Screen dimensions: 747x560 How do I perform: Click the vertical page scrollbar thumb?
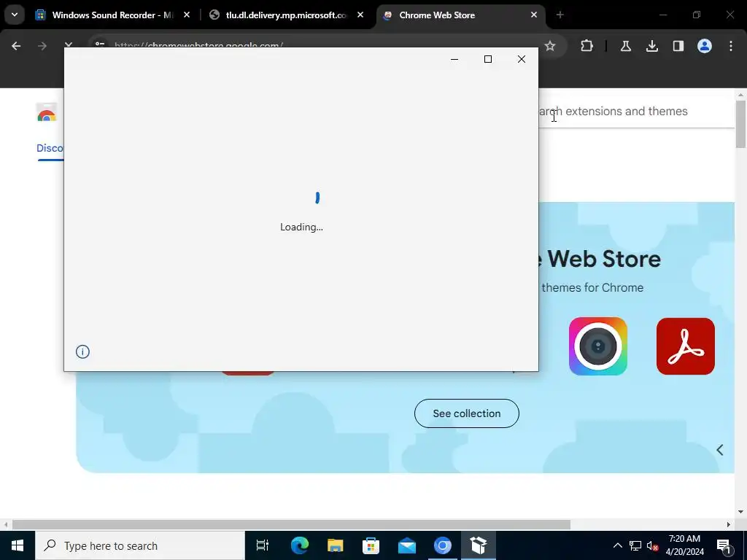coord(740,124)
